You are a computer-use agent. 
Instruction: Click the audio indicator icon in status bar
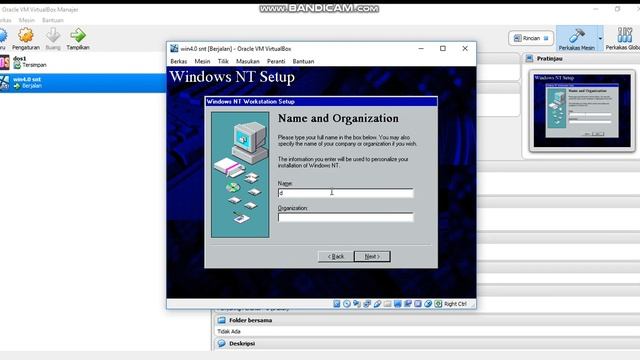click(357, 304)
